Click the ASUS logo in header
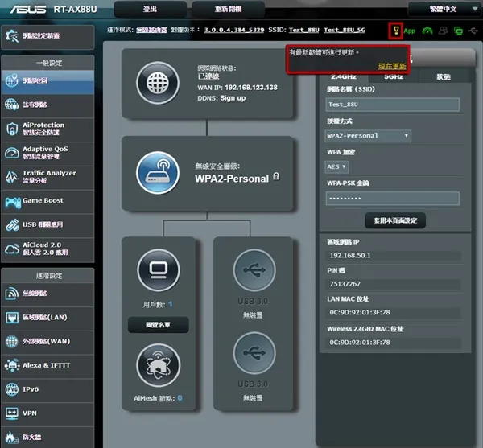The height and width of the screenshot is (448, 483). click(x=28, y=10)
